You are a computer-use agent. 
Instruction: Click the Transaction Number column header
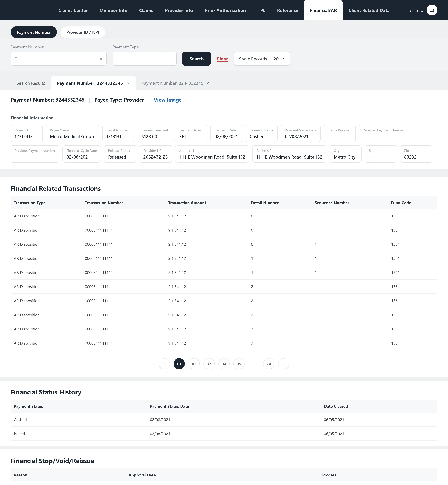click(x=104, y=203)
